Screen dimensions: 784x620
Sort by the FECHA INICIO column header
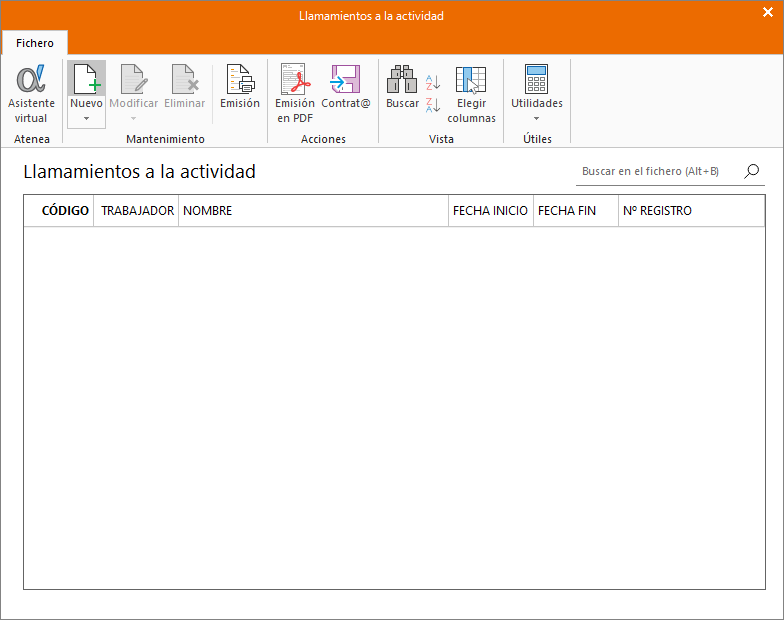490,211
